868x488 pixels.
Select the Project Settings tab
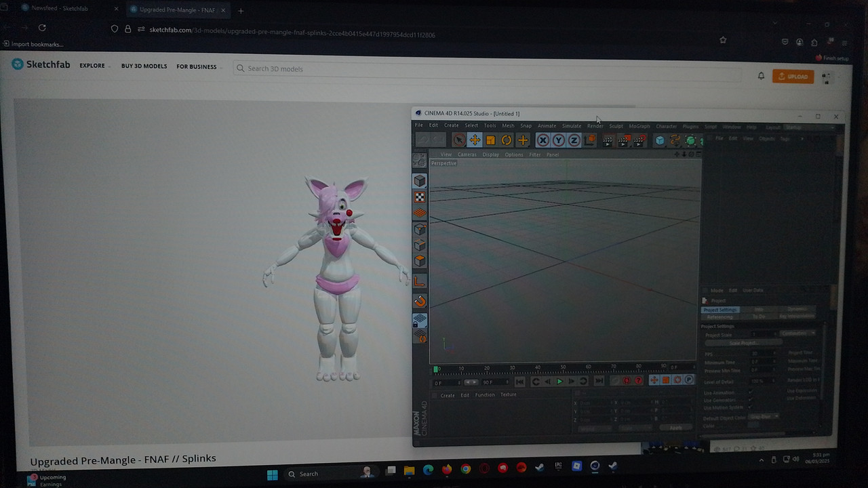pyautogui.click(x=719, y=310)
